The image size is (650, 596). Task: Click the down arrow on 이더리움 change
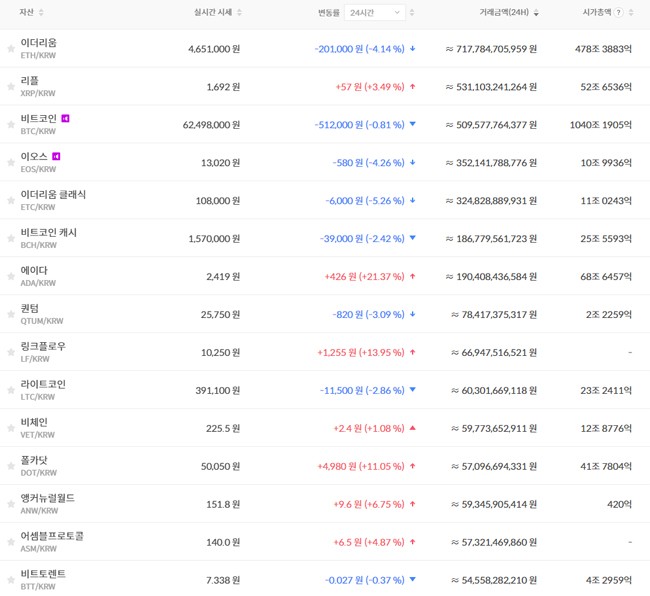[x=412, y=48]
